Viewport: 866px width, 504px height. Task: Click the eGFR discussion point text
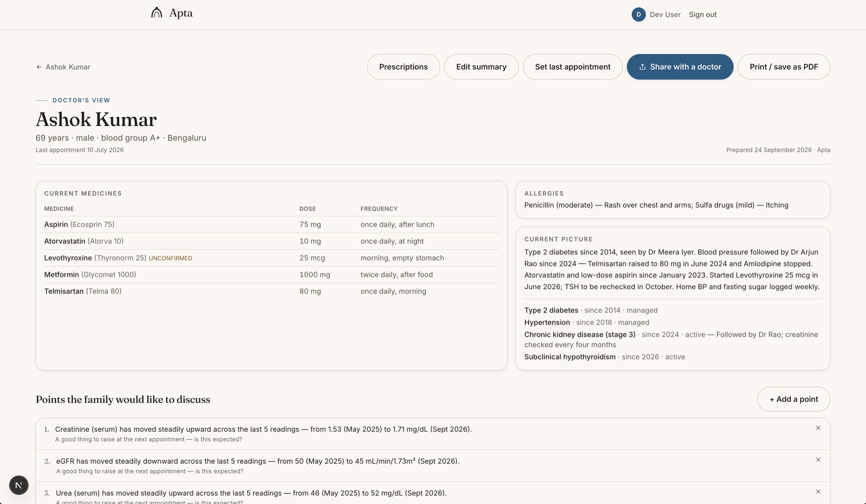(258, 461)
